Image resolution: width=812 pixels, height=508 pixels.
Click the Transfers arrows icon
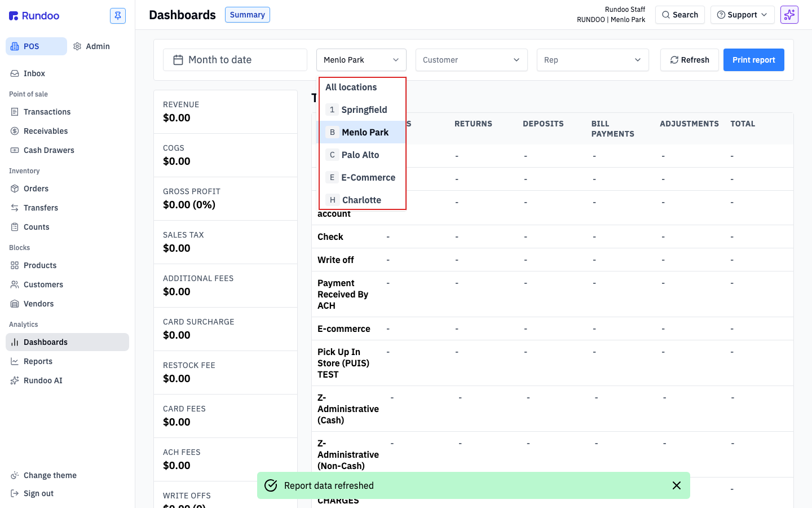pos(15,208)
